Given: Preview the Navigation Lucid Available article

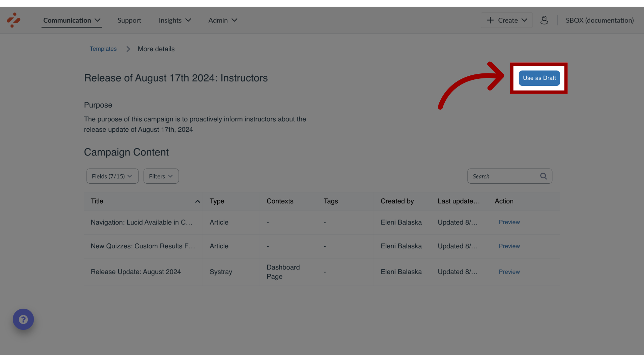Looking at the screenshot, I should pyautogui.click(x=508, y=222).
